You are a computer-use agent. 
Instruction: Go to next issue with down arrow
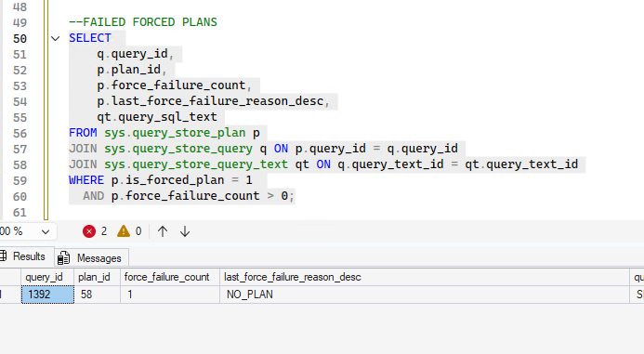[185, 231]
